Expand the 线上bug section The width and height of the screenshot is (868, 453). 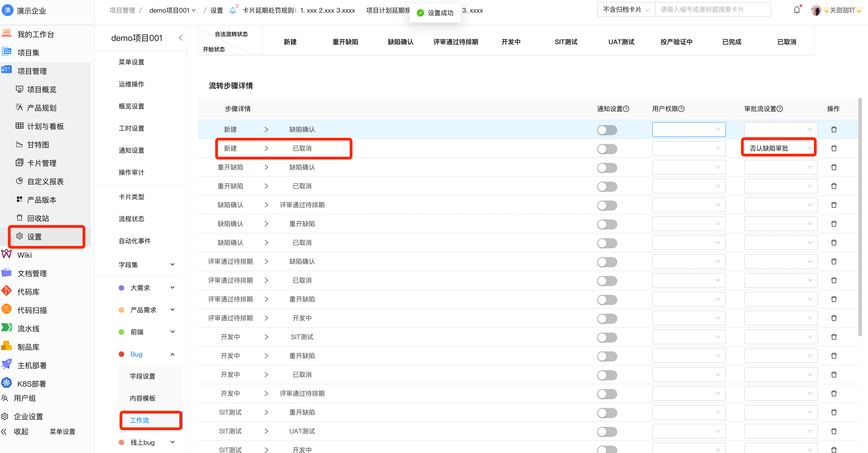(x=172, y=442)
